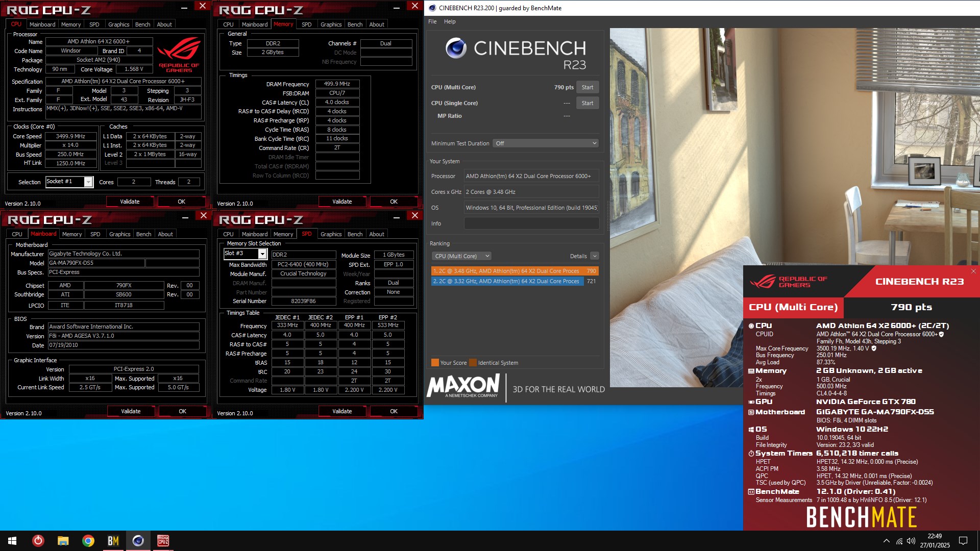
Task: Click the Identical System legend swatch
Action: [x=473, y=363]
